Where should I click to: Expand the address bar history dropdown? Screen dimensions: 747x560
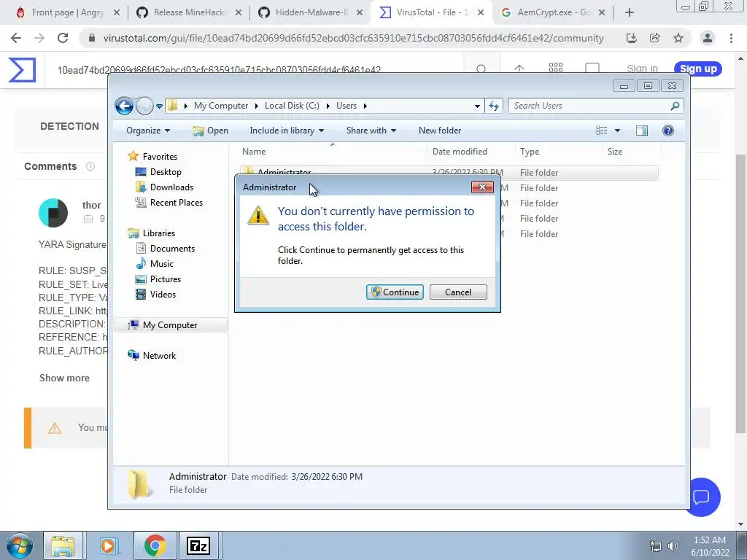point(477,106)
